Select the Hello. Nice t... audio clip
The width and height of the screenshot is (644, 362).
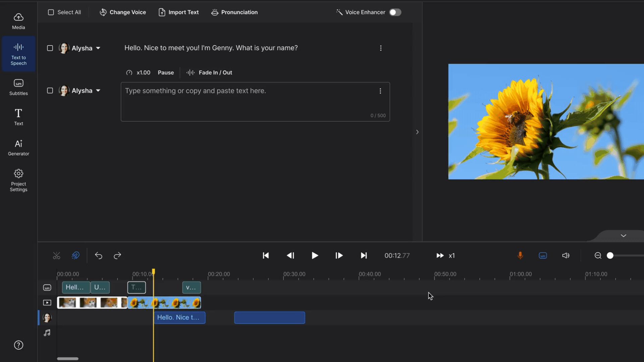179,318
